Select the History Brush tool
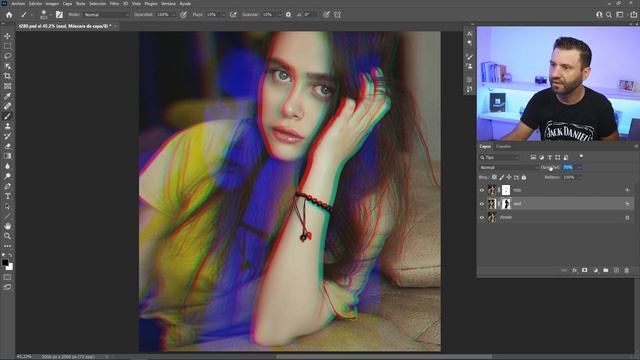The height and width of the screenshot is (360, 640). coord(7,136)
